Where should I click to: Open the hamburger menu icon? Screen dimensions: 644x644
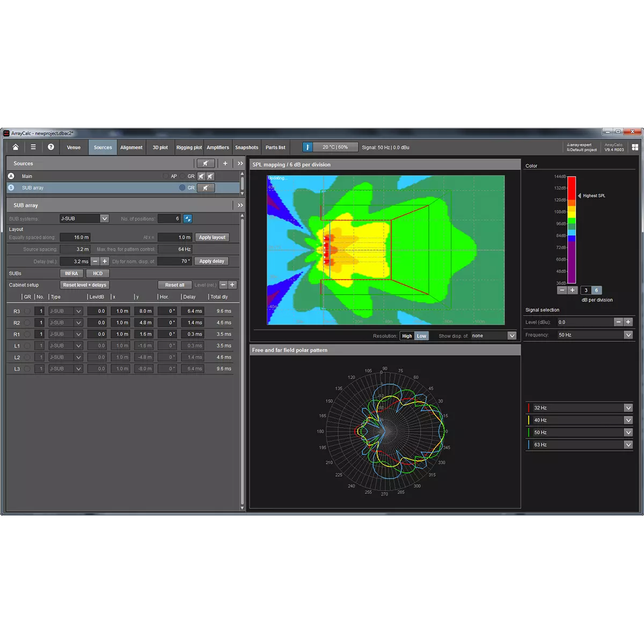[33, 147]
